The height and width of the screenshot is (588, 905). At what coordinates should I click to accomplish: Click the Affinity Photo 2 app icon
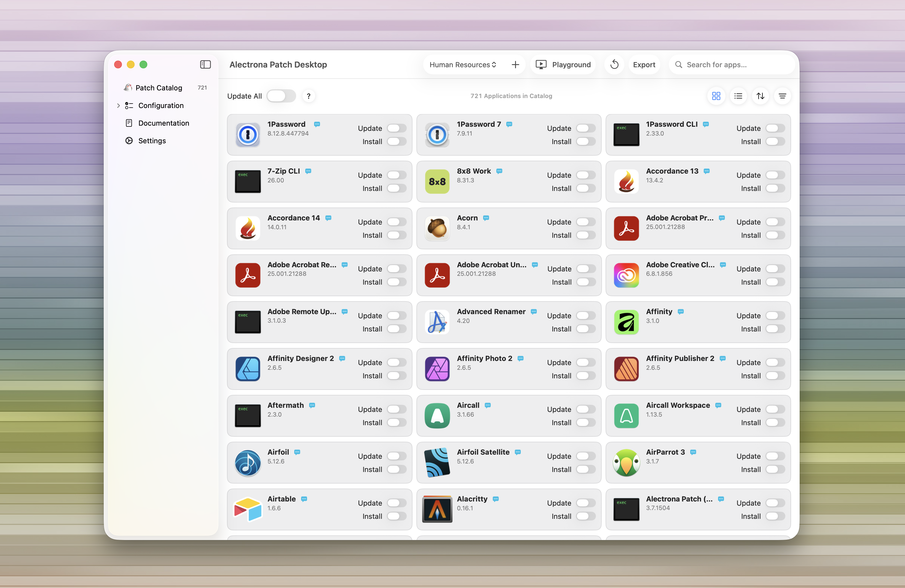pyautogui.click(x=437, y=369)
